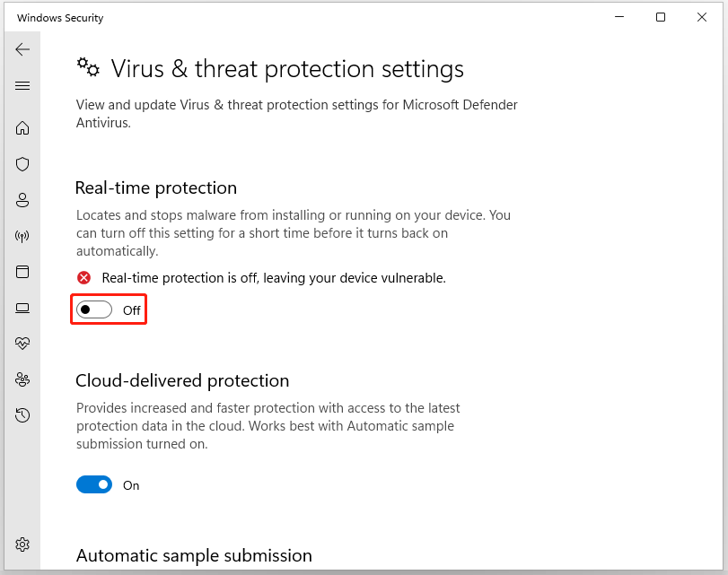This screenshot has width=728, height=575.
Task: Select the Family options icon
Action: (22, 379)
